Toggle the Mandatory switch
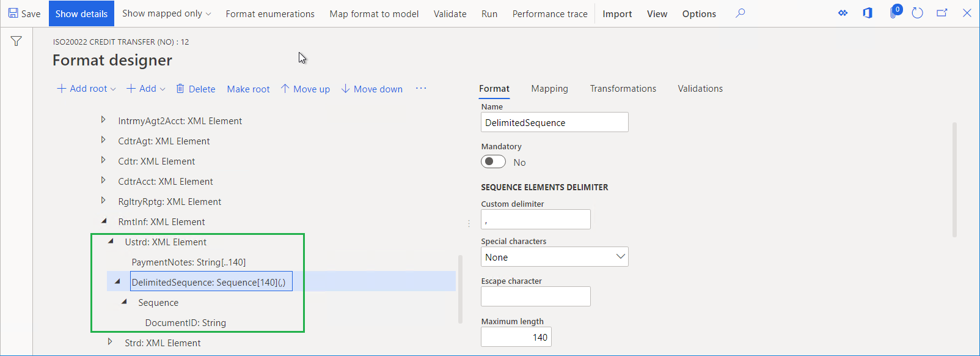 click(x=493, y=162)
